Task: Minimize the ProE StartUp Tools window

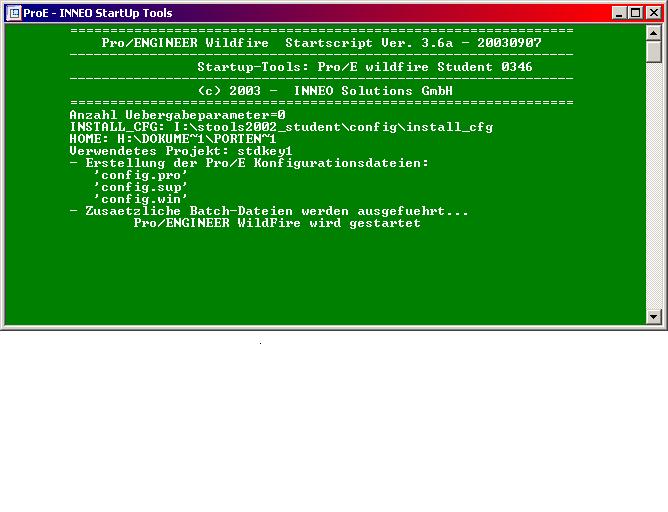Action: 619,13
